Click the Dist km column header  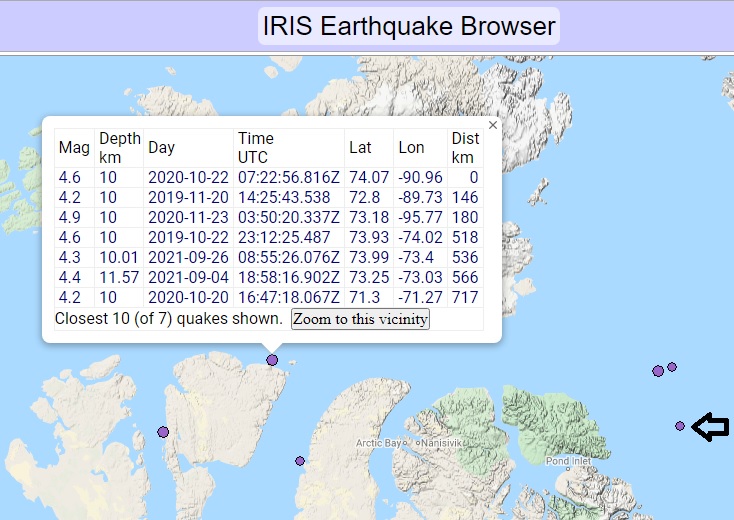click(x=465, y=148)
